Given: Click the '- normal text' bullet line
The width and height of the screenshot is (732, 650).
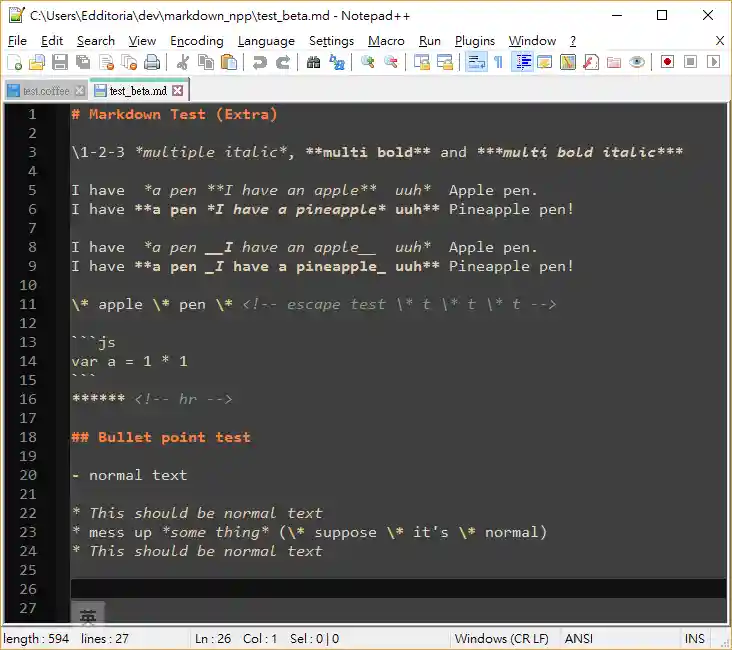Looking at the screenshot, I should pyautogui.click(x=129, y=475).
